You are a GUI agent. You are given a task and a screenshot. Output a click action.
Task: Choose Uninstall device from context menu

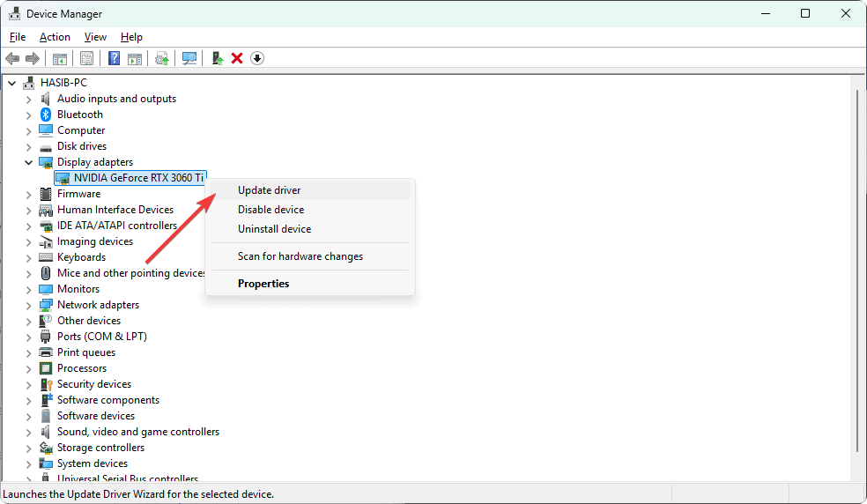[310, 229]
